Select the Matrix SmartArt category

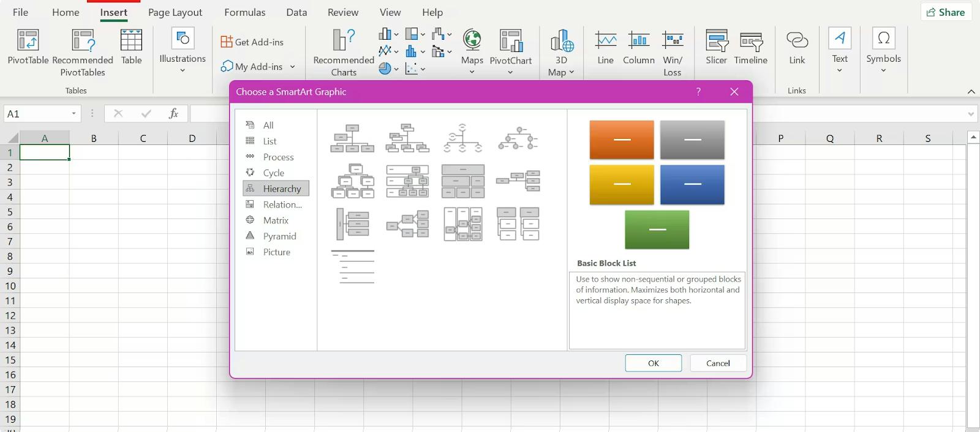point(276,220)
